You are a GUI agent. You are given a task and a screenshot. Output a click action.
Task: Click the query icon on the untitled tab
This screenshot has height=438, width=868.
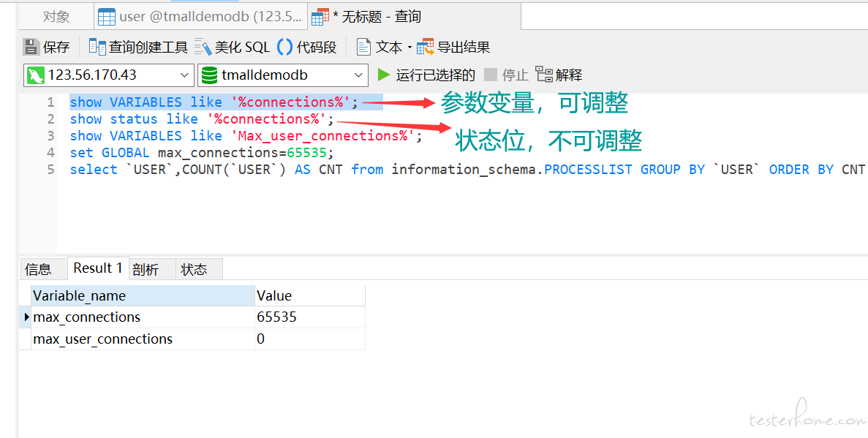320,18
